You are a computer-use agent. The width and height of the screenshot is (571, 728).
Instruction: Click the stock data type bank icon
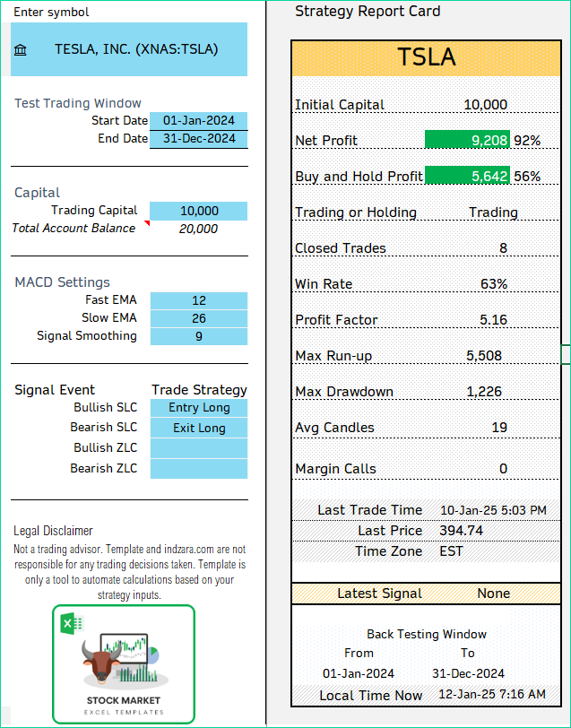20,49
